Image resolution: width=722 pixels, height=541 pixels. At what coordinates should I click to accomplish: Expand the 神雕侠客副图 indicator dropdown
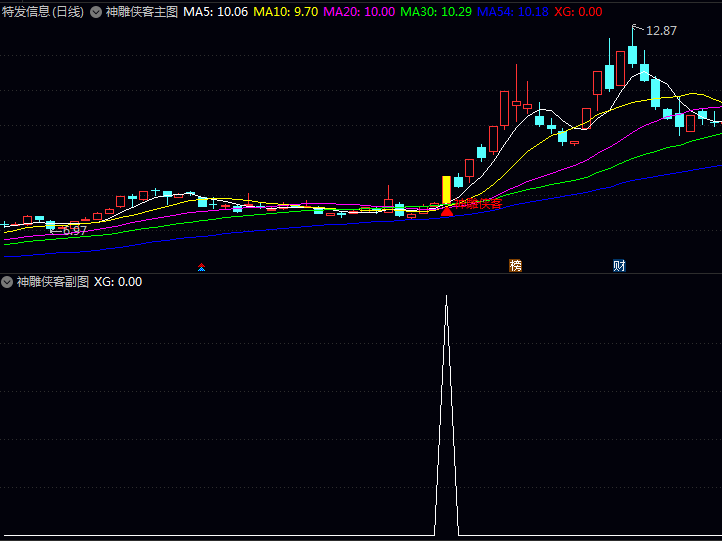(7, 282)
